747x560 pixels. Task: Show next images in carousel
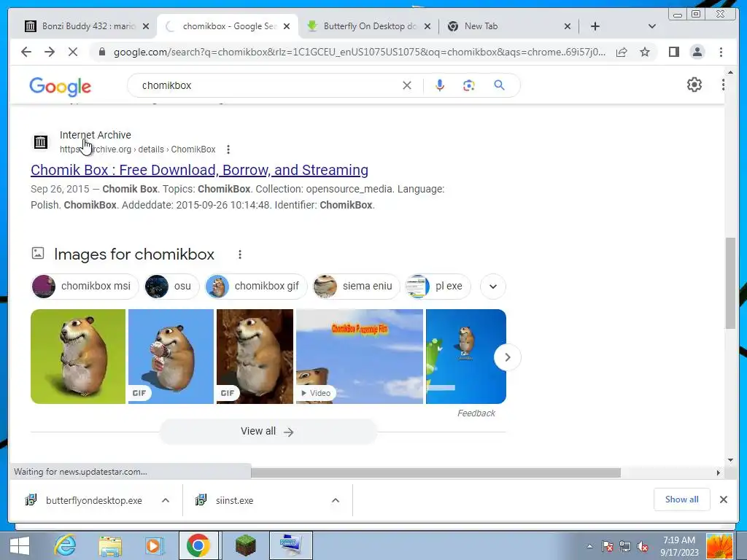[508, 357]
